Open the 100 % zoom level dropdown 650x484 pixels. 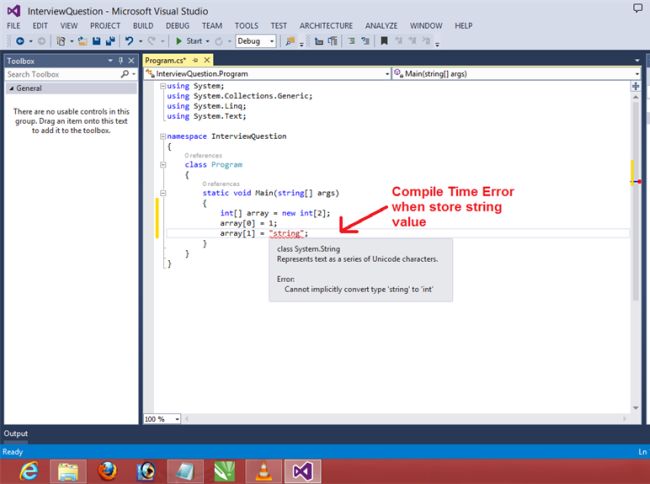(x=176, y=419)
